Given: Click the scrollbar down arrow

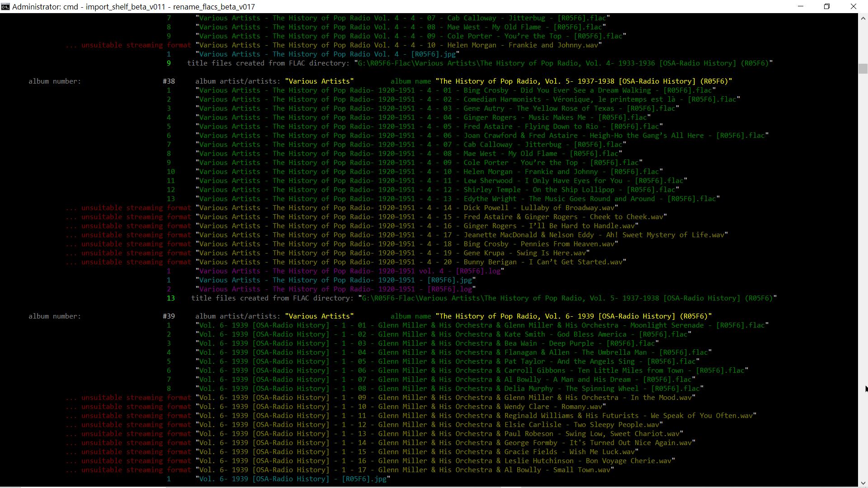Looking at the screenshot, I should 863,483.
